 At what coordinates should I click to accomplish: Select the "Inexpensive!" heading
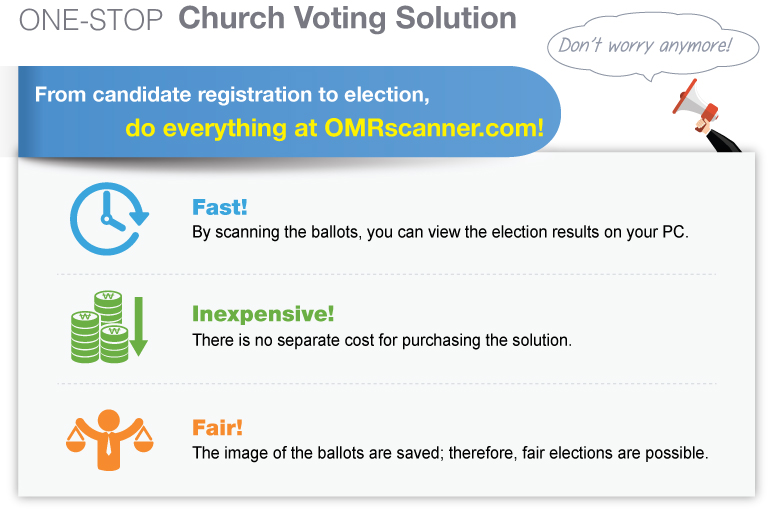(x=263, y=314)
